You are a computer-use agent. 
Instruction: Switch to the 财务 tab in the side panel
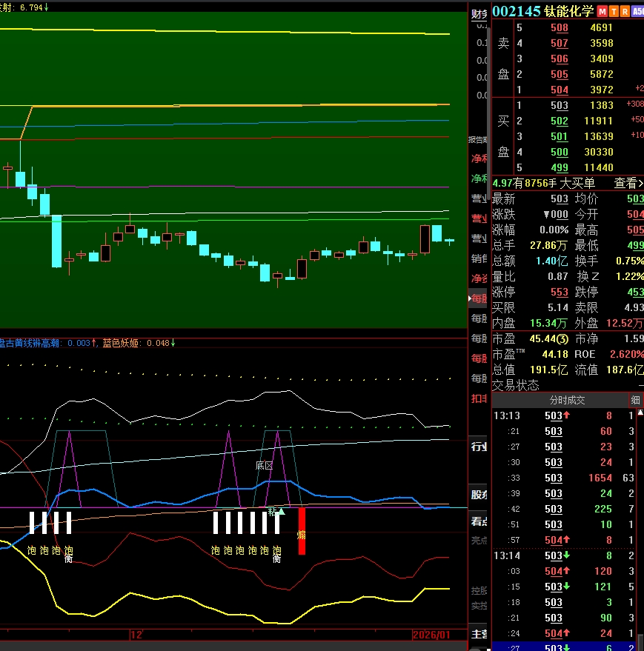(x=479, y=13)
